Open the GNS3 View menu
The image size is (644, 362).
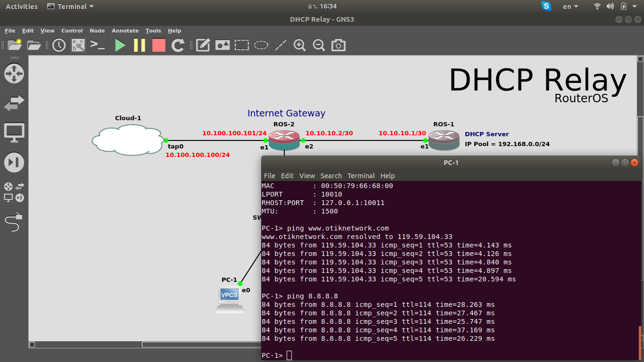coord(48,31)
